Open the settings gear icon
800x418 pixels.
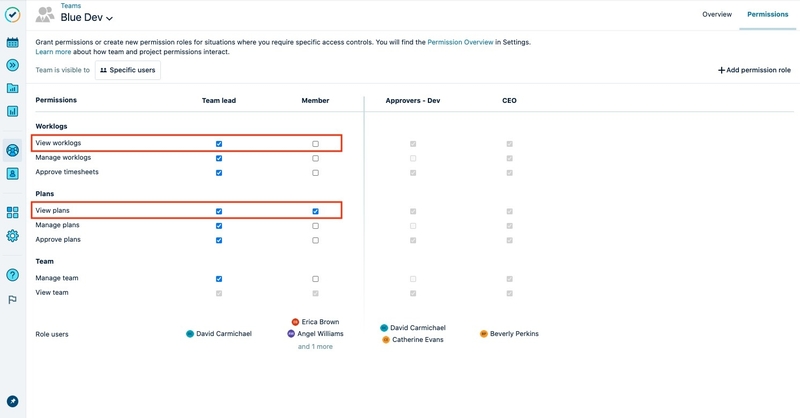tap(12, 236)
